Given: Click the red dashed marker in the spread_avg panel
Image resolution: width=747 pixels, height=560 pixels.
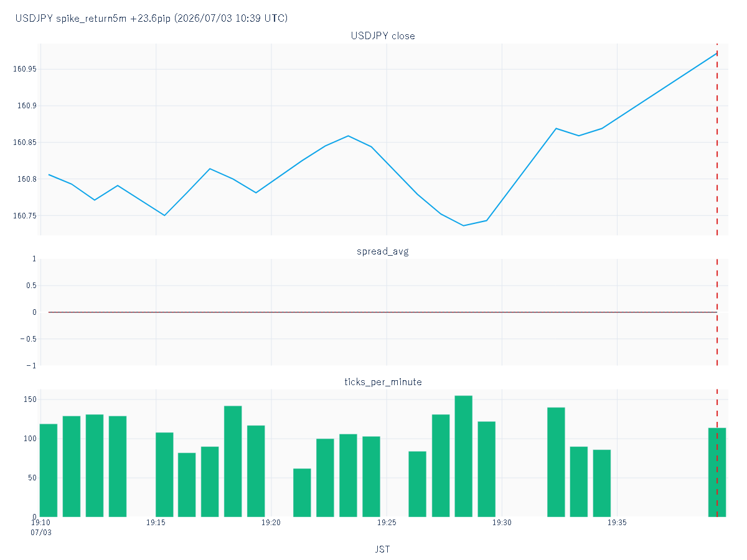Looking at the screenshot, I should (x=717, y=312).
